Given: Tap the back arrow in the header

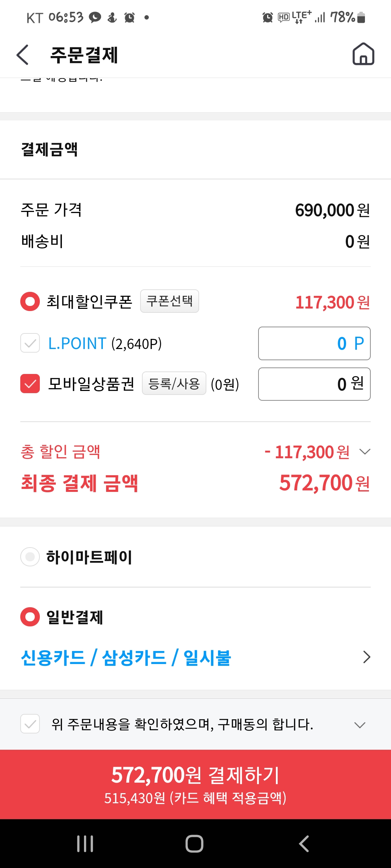Looking at the screenshot, I should pyautogui.click(x=22, y=55).
